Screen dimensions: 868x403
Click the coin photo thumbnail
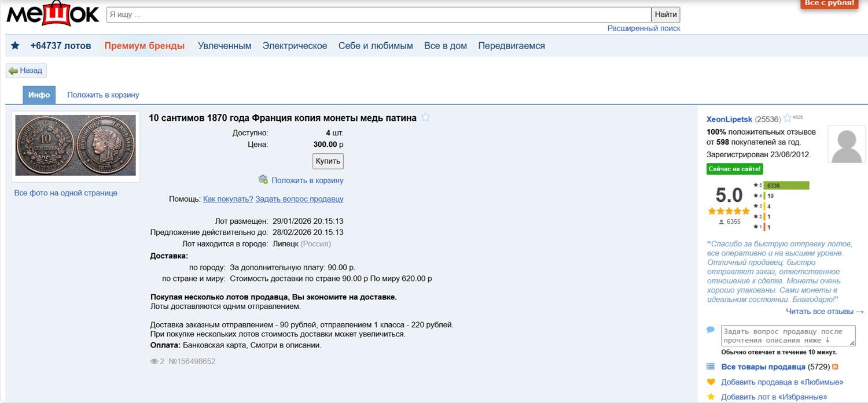pyautogui.click(x=76, y=146)
